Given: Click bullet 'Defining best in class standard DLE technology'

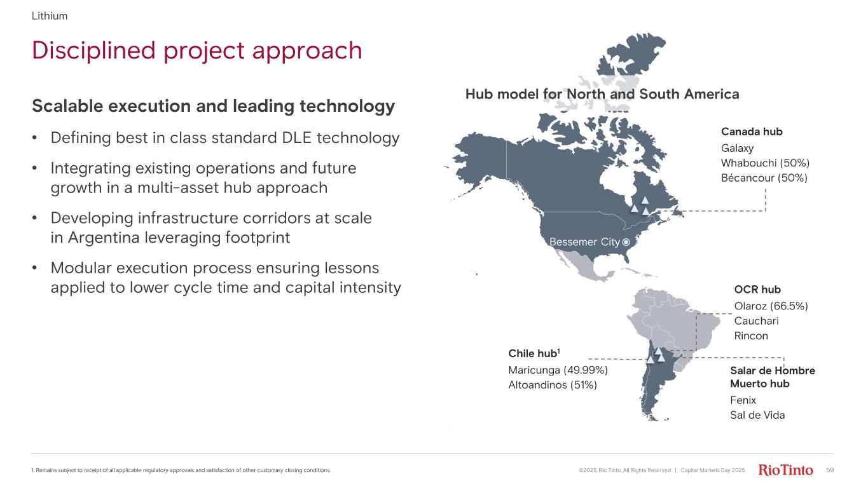Looking at the screenshot, I should (225, 138).
